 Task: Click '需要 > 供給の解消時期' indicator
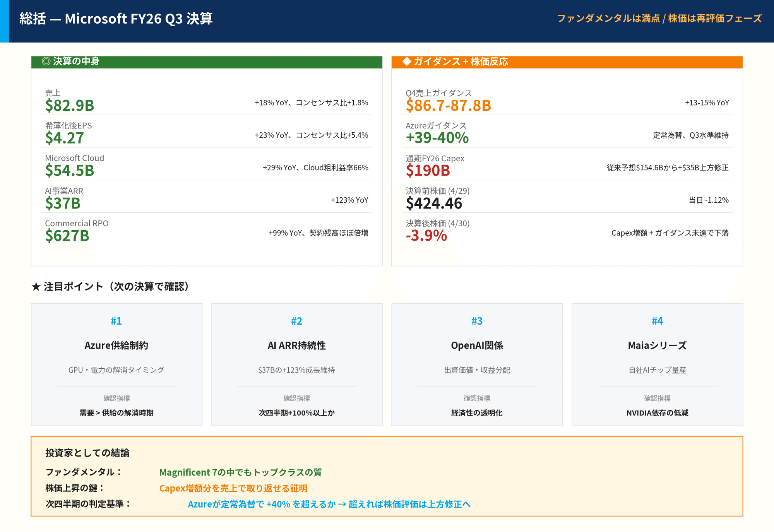[x=116, y=413]
